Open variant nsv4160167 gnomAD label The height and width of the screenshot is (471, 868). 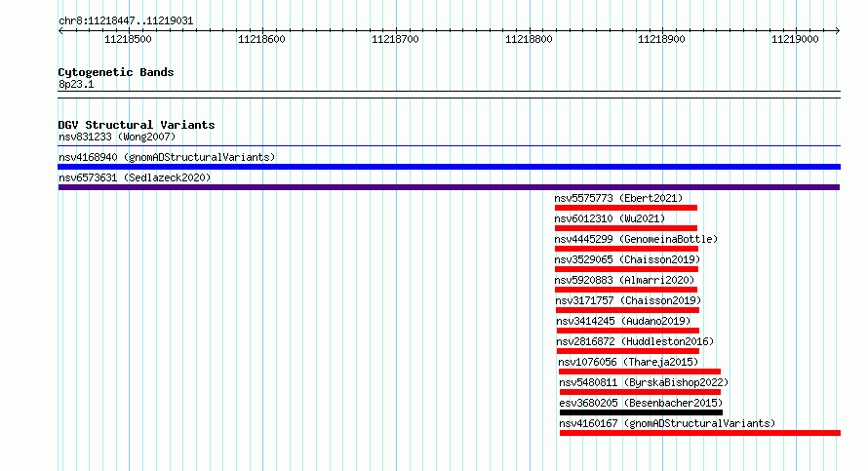pyautogui.click(x=667, y=423)
